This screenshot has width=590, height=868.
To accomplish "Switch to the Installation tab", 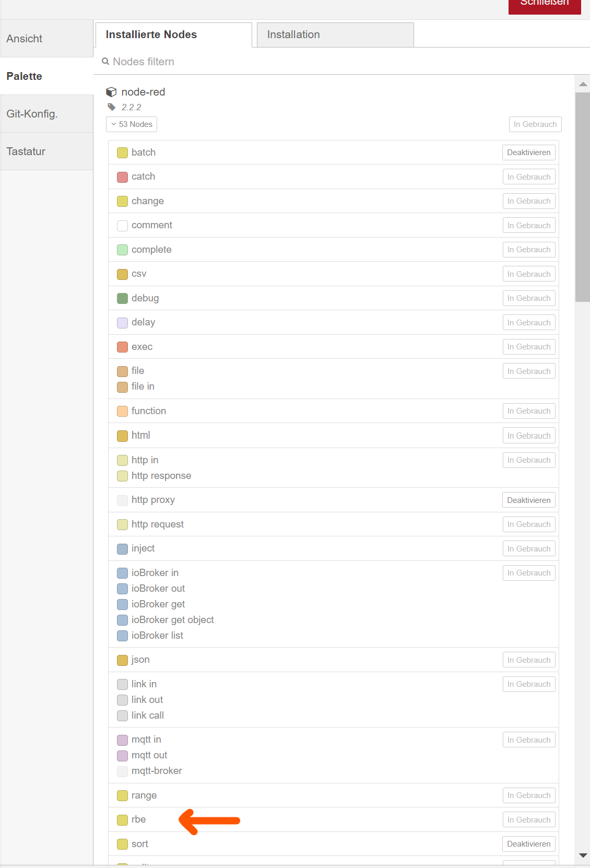I will (x=335, y=35).
